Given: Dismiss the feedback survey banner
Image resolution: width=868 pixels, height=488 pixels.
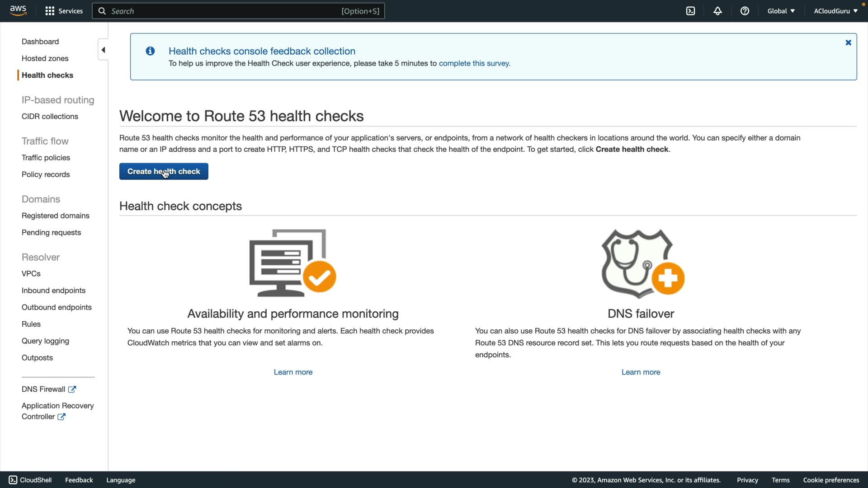Looking at the screenshot, I should (x=848, y=42).
